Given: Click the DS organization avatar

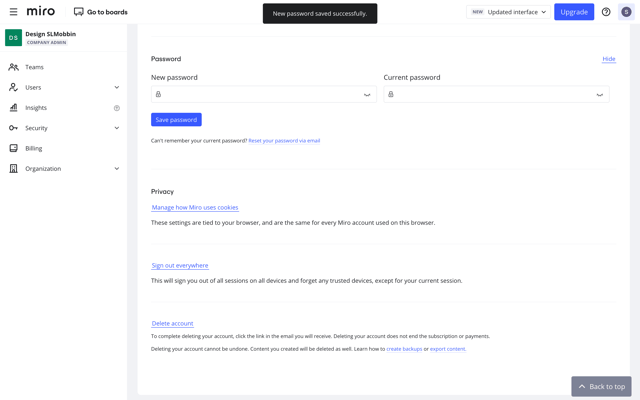Looking at the screenshot, I should tap(13, 38).
